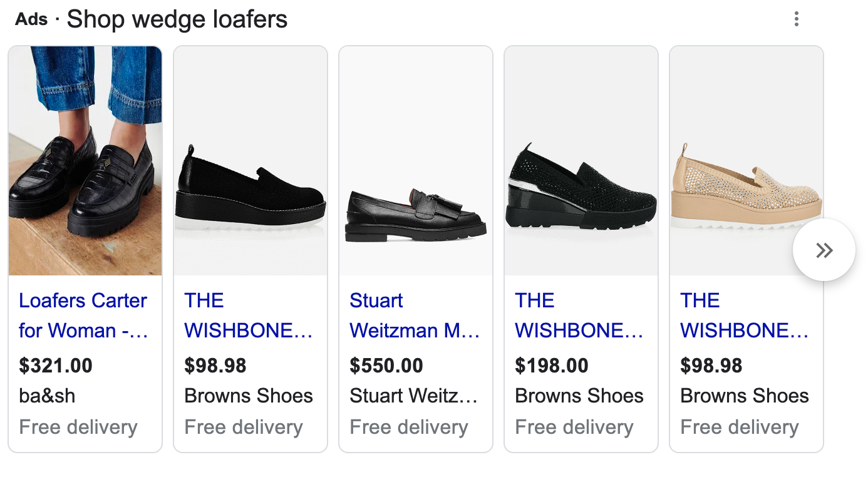This screenshot has width=868, height=477.
Task: Open the black croc loafers on-model photo
Action: [x=85, y=161]
